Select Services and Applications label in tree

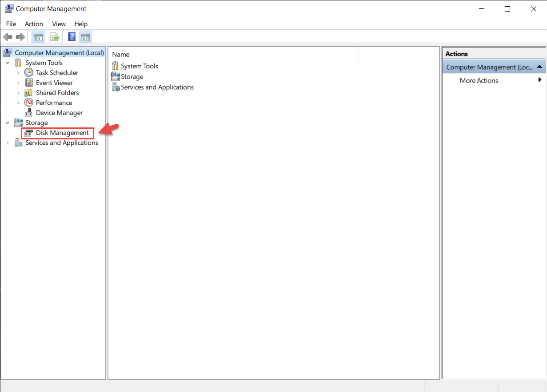point(62,143)
